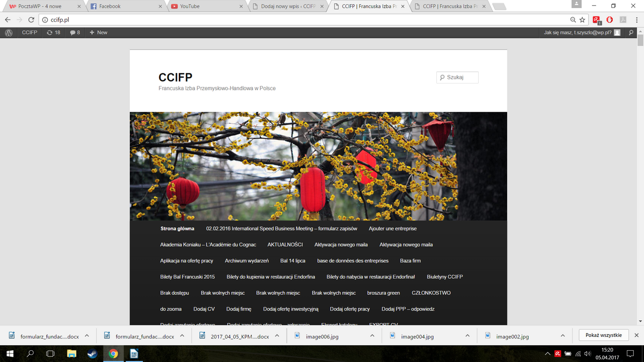
Task: Click the Opera extension icon
Action: click(x=610, y=20)
